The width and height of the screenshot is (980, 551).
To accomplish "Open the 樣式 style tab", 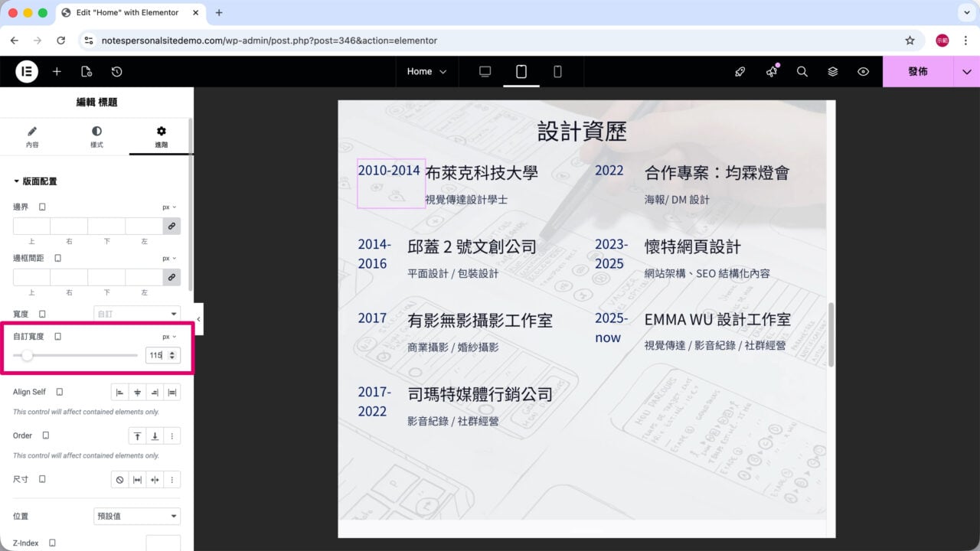I will pos(96,137).
